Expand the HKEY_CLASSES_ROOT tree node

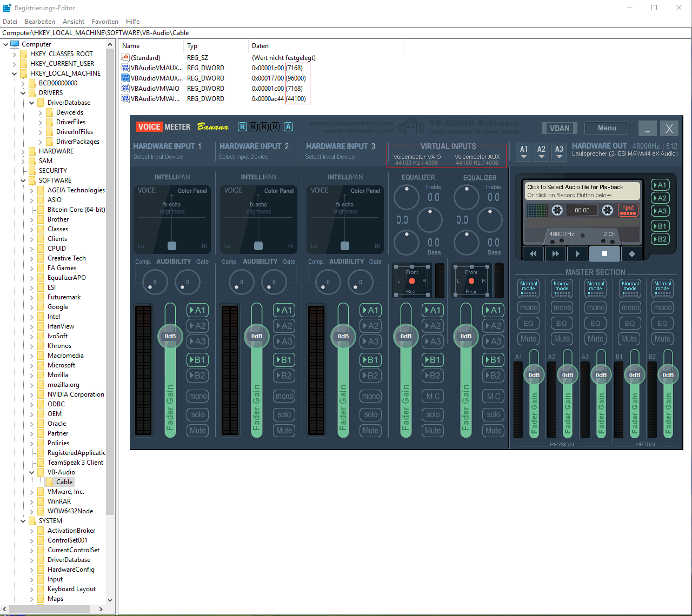pos(15,54)
